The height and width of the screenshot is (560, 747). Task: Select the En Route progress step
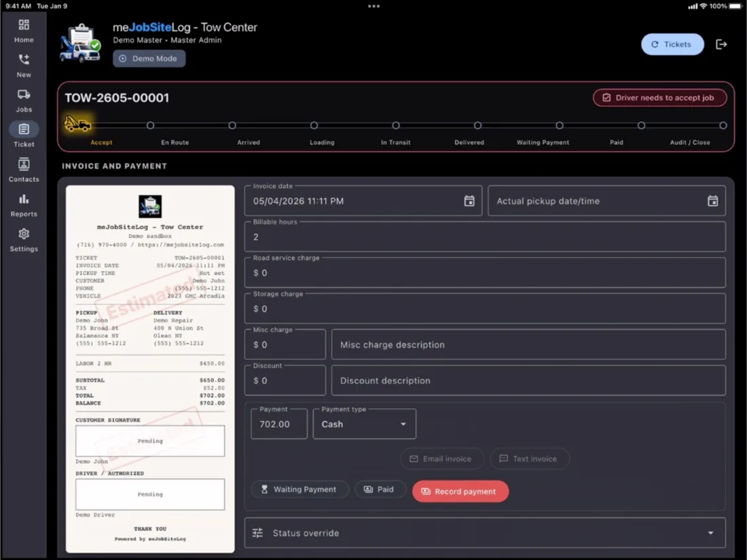click(x=150, y=126)
